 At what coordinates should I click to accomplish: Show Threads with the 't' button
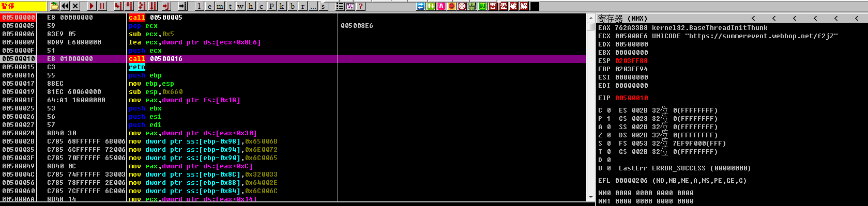pos(231,6)
